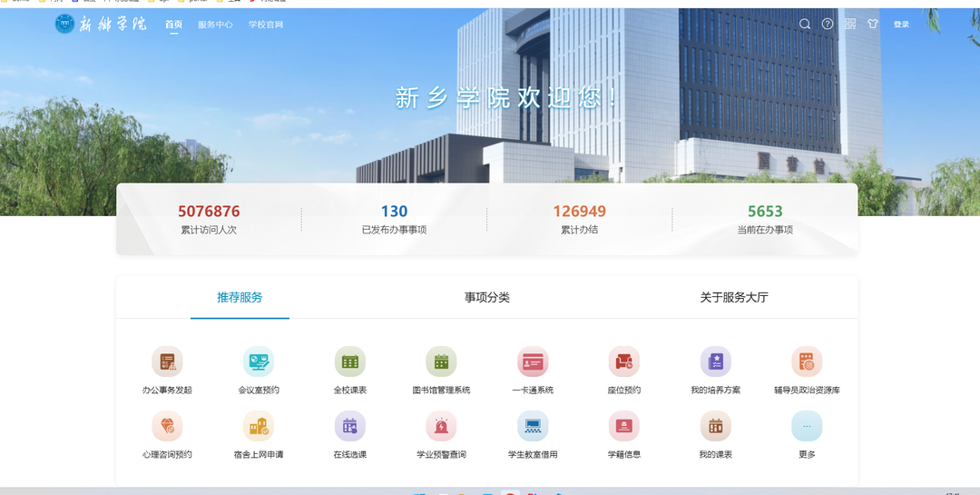The height and width of the screenshot is (495, 980).
Task: Click the 已发布办事事项 label
Action: pos(395,230)
